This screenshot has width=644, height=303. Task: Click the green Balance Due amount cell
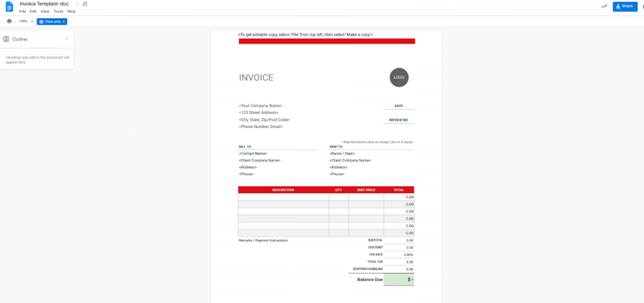[x=398, y=280]
